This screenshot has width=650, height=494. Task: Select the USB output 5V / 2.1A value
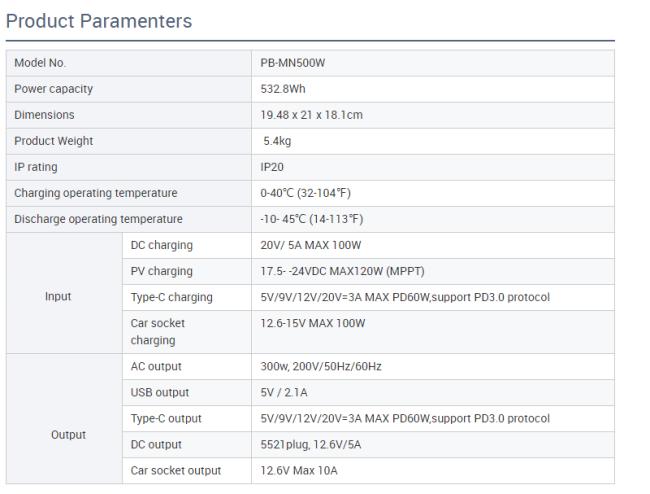(x=284, y=392)
